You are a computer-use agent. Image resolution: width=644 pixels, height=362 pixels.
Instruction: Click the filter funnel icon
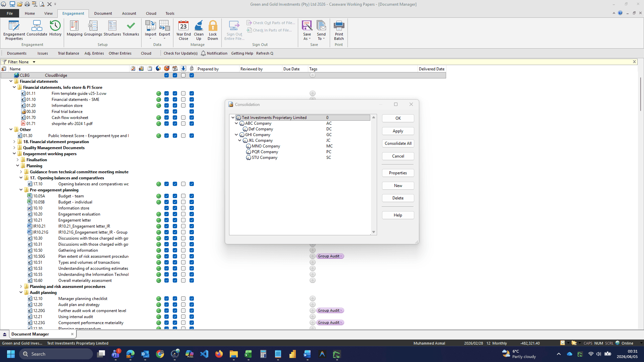[x=4, y=62]
